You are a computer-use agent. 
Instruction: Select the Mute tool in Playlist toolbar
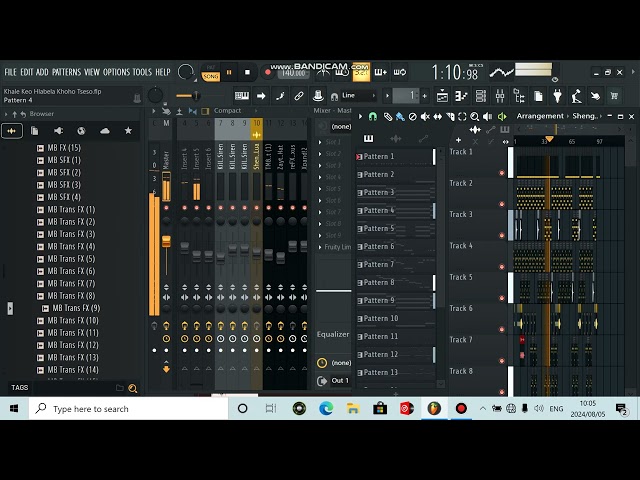pyautogui.click(x=425, y=117)
